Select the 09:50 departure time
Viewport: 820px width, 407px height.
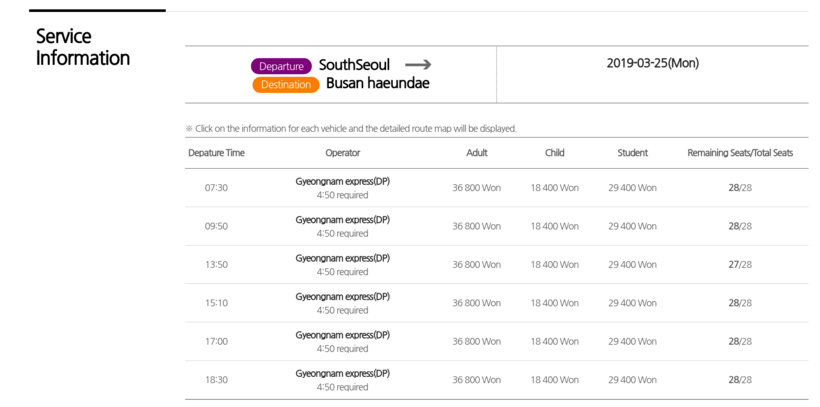click(x=216, y=226)
